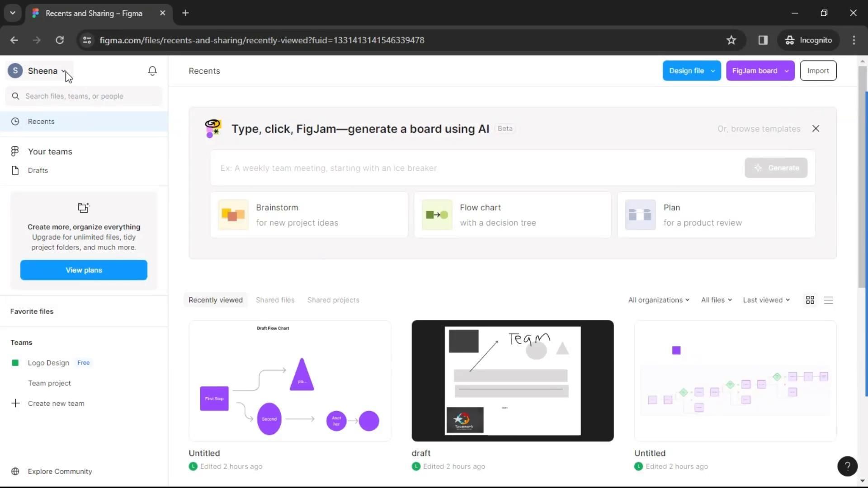Open Design file dropdown arrow
The width and height of the screenshot is (868, 488).
pyautogui.click(x=713, y=71)
